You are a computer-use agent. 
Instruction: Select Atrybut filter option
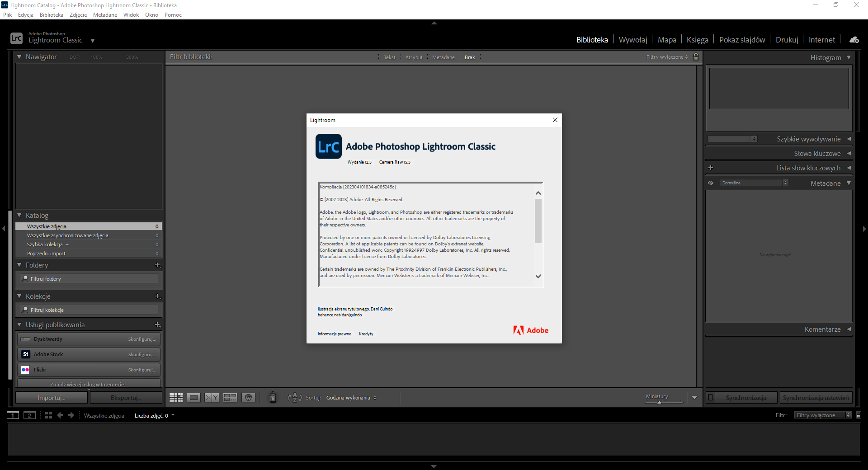pyautogui.click(x=414, y=57)
